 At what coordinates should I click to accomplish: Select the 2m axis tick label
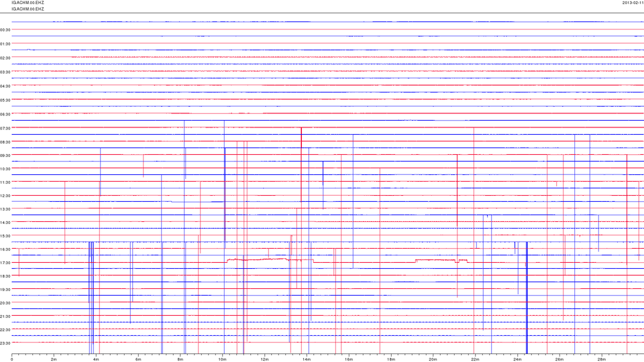click(x=54, y=359)
